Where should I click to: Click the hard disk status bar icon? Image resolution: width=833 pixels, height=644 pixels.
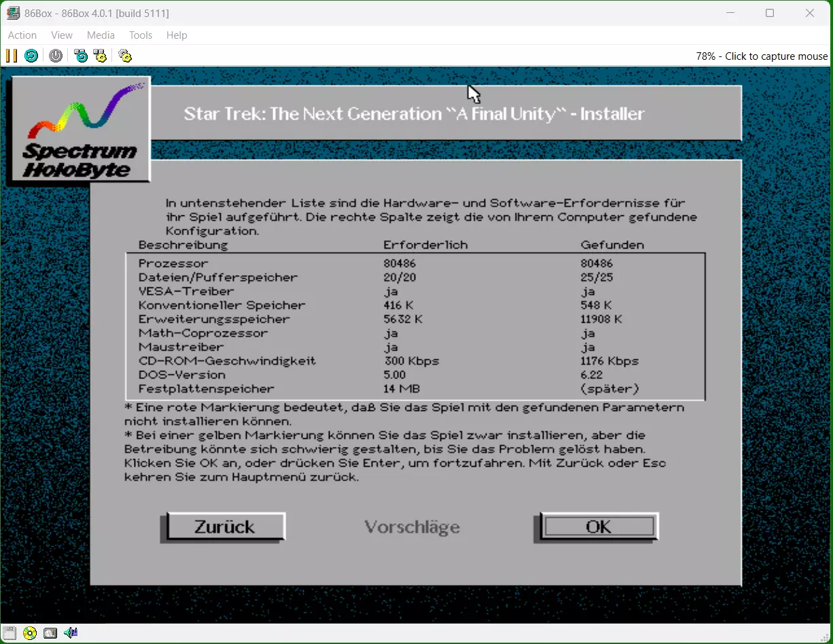(50, 633)
